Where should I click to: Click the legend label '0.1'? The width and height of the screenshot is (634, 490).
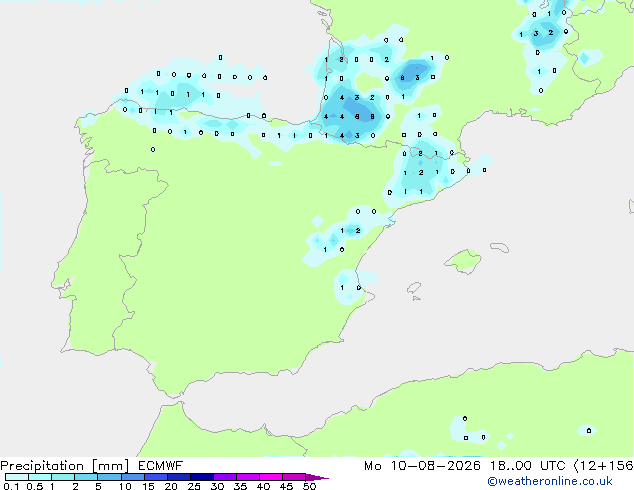point(11,486)
